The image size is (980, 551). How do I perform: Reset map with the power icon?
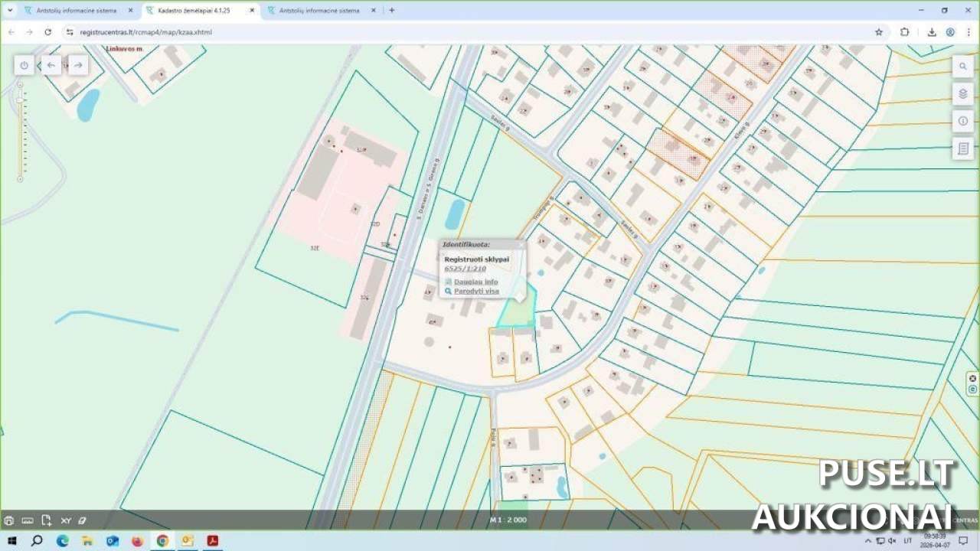click(24, 65)
